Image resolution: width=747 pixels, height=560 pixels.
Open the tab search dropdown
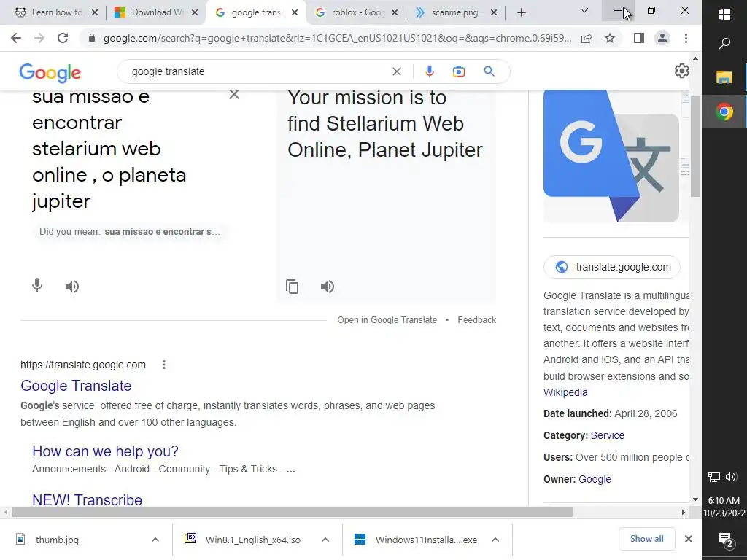(x=584, y=10)
